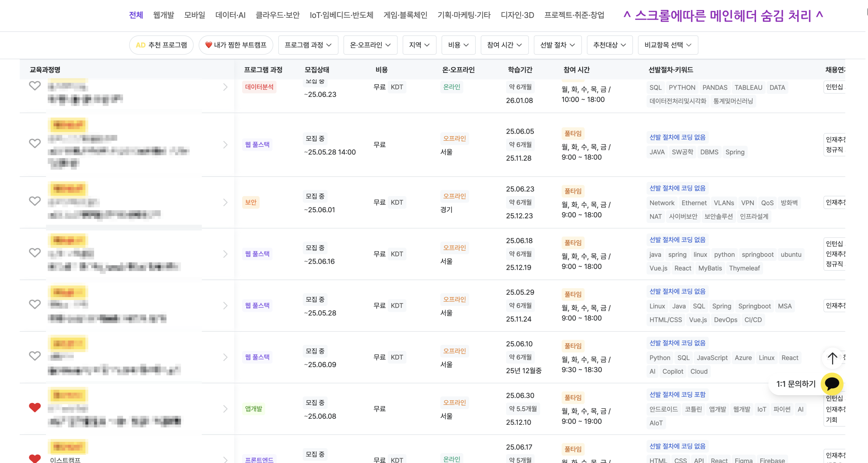Open the 프로젝트·취준·창업 tab
868x463 pixels.
[574, 15]
